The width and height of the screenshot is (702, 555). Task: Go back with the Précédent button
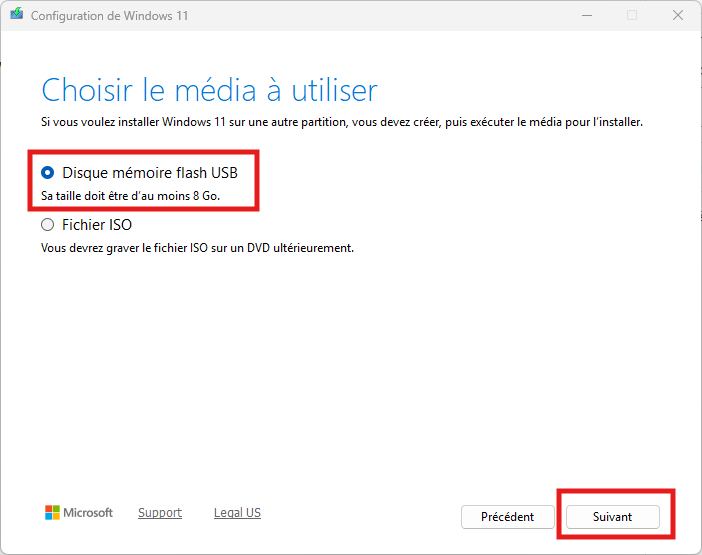pyautogui.click(x=508, y=517)
